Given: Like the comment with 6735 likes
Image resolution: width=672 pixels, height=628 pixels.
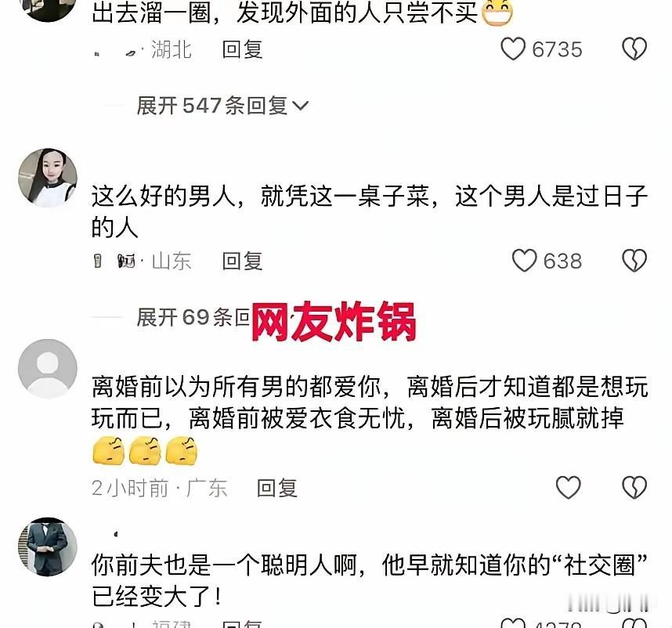Looking at the screenshot, I should [x=513, y=49].
